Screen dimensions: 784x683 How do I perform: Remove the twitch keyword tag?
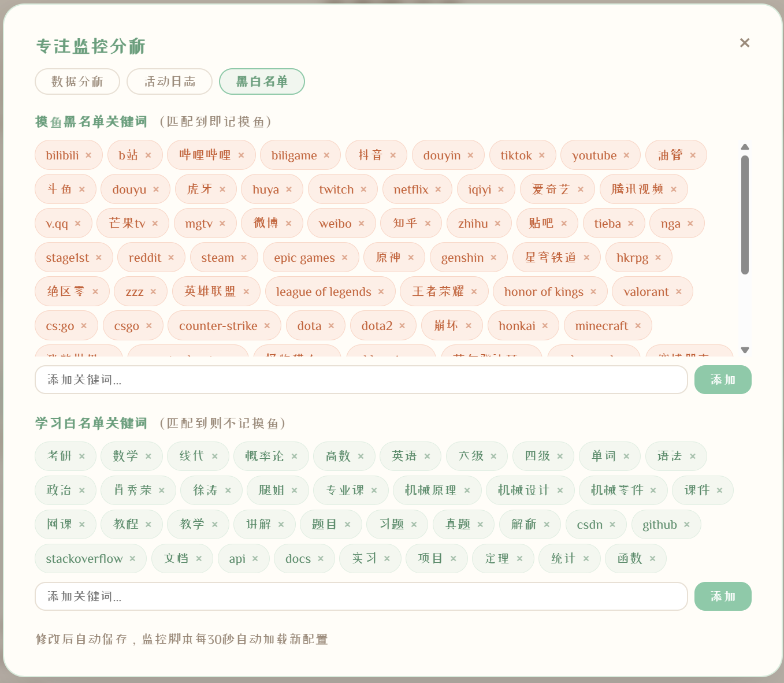coord(363,190)
